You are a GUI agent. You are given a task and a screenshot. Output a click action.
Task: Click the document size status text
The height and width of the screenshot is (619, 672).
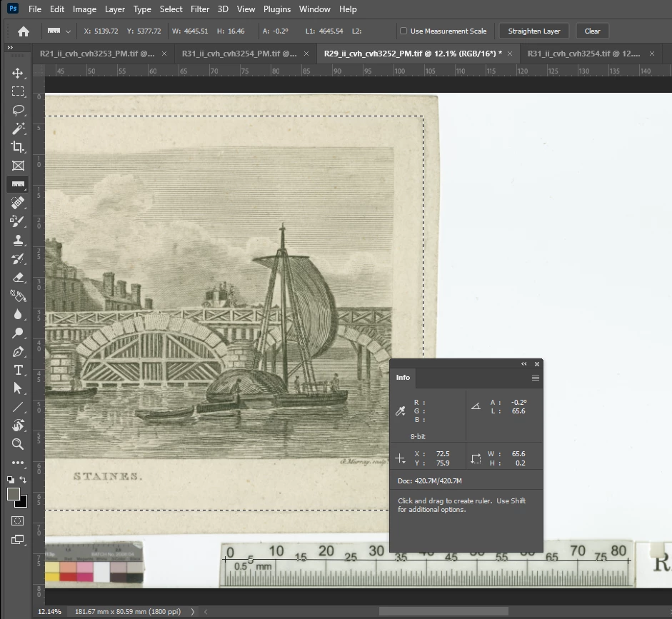coord(128,612)
